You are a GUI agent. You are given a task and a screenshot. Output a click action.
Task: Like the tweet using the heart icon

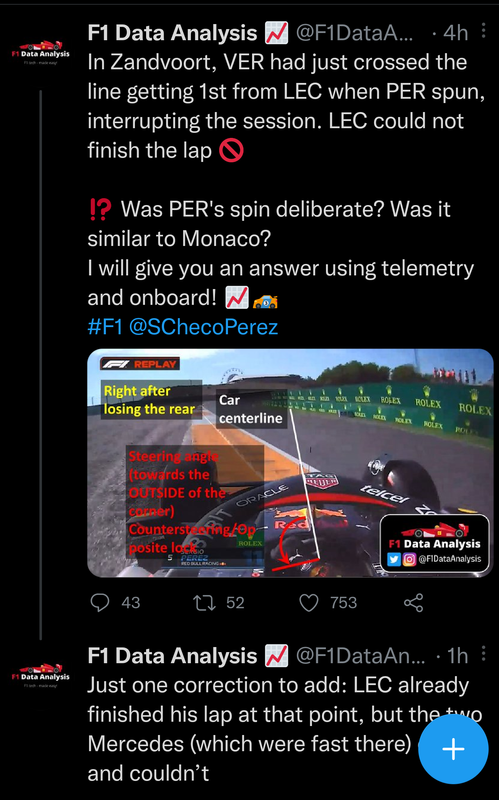click(x=309, y=603)
